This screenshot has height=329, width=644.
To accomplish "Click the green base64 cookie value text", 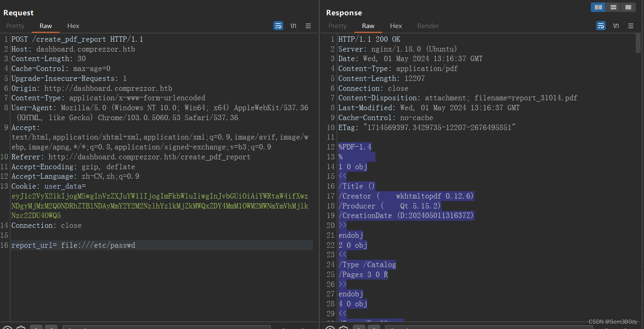I will (x=160, y=206).
